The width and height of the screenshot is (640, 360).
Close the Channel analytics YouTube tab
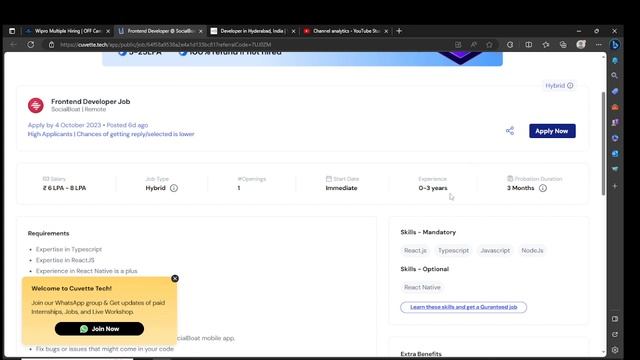(386, 31)
